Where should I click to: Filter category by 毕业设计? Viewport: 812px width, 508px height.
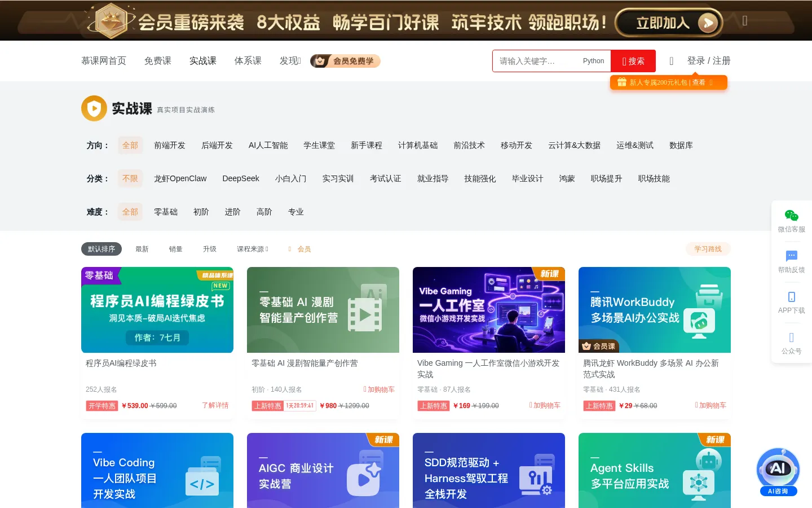click(528, 179)
